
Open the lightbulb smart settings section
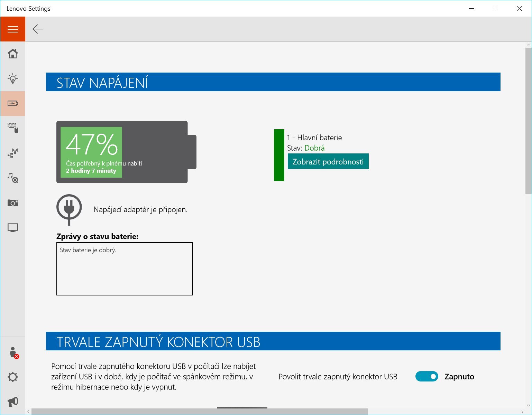[13, 78]
